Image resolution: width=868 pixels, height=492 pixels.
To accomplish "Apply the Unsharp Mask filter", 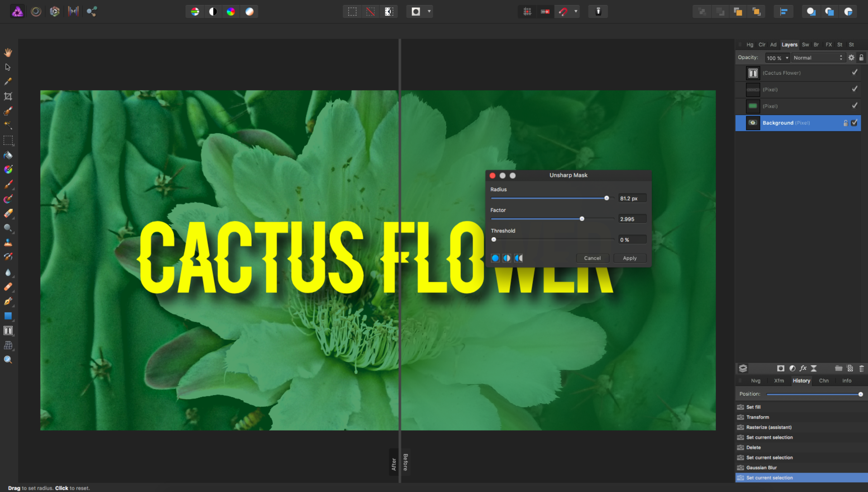I will tap(630, 258).
